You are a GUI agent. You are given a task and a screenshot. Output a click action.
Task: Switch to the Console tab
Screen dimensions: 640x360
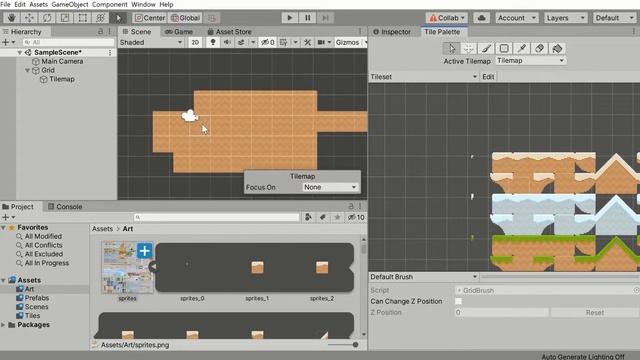click(65, 207)
